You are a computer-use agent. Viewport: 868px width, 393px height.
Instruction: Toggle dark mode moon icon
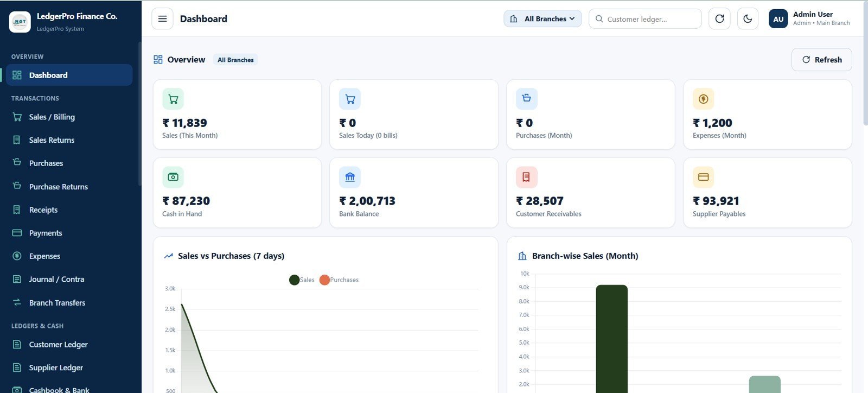coord(748,18)
